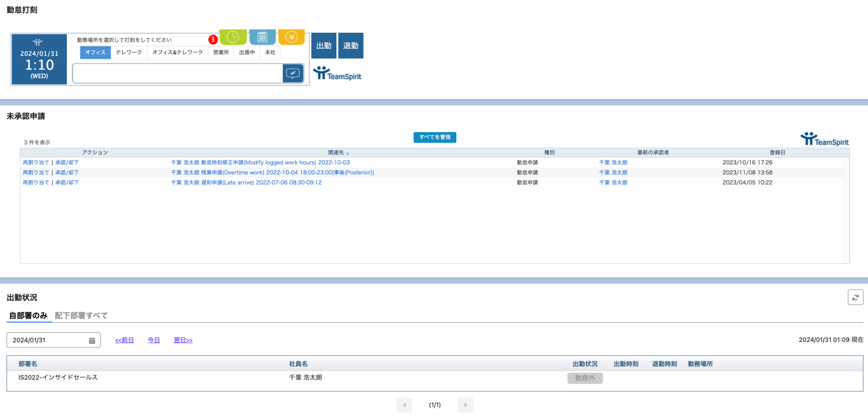Viewport: 868px width, 417px height.
Task: Click employee name 千葉 浩太朗 in attendance table
Action: click(x=306, y=377)
